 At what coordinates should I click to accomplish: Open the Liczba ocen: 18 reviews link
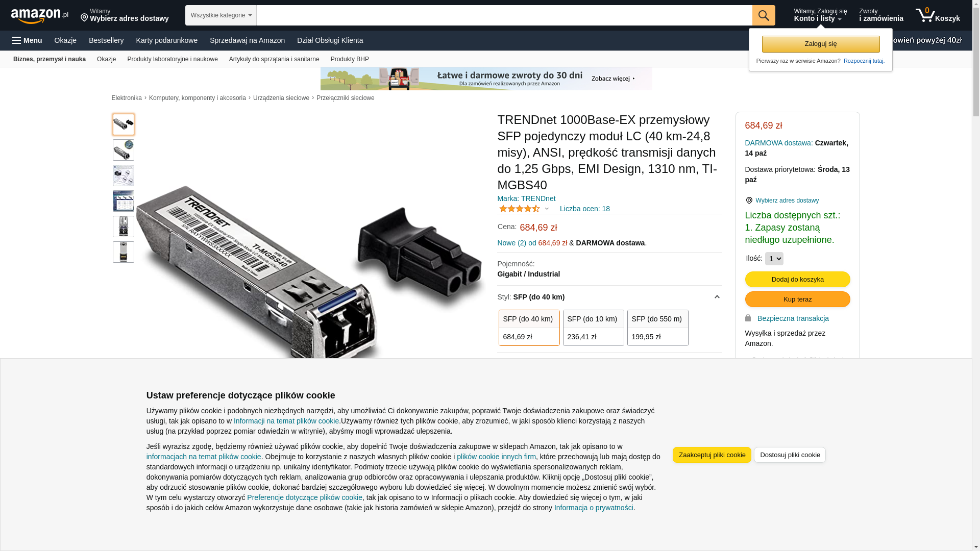(x=584, y=209)
